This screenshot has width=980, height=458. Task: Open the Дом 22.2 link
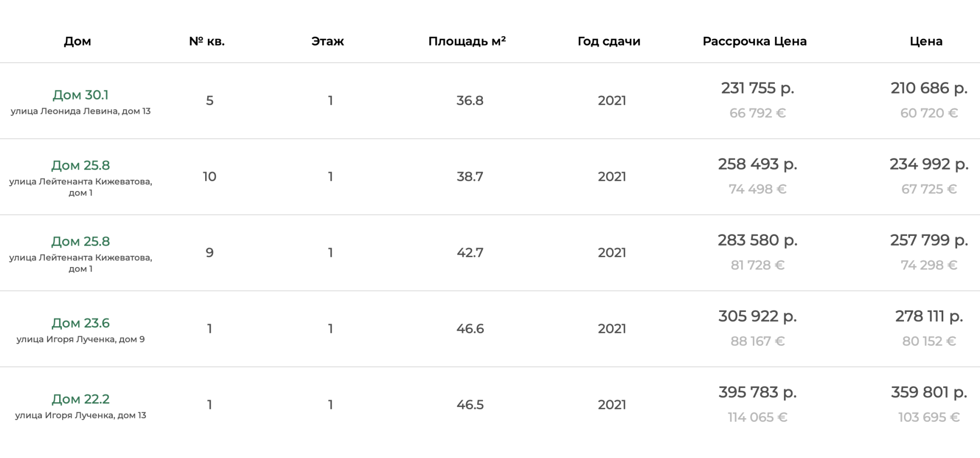coord(81,399)
